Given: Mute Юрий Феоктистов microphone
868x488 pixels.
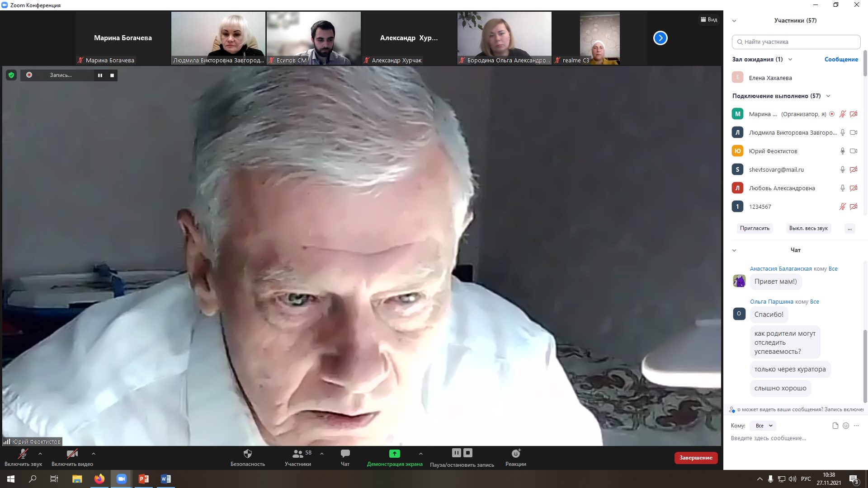Looking at the screenshot, I should tap(842, 151).
